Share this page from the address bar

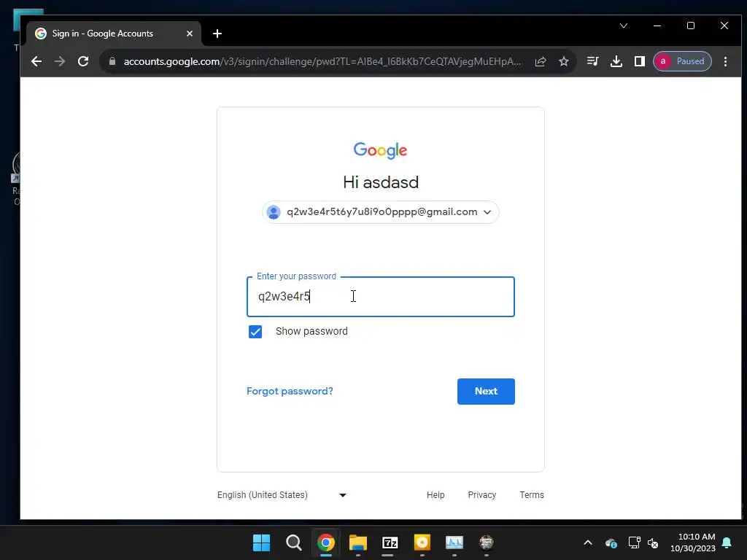pyautogui.click(x=541, y=61)
